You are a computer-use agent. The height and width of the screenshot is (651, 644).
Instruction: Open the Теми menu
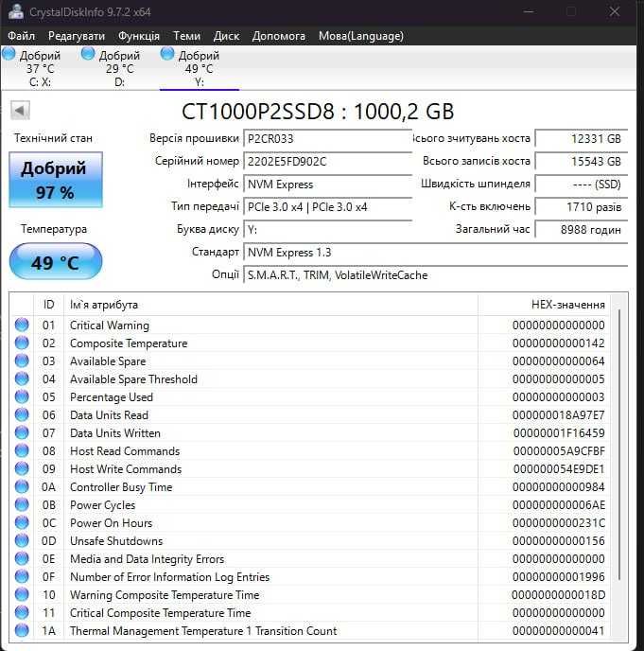tap(186, 36)
